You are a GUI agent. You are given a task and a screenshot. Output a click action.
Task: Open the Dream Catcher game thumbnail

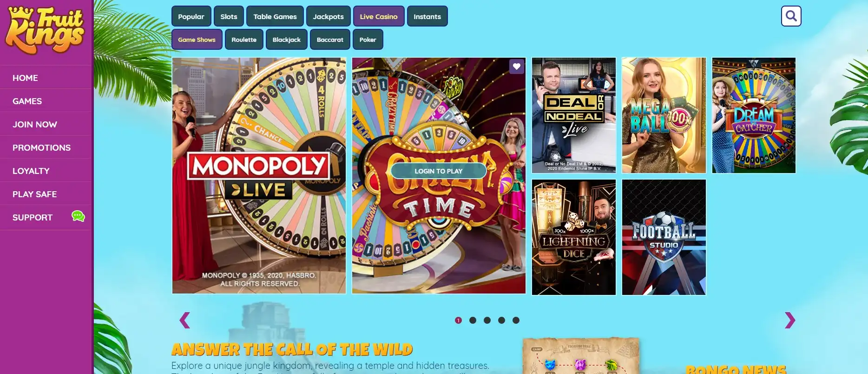point(754,115)
